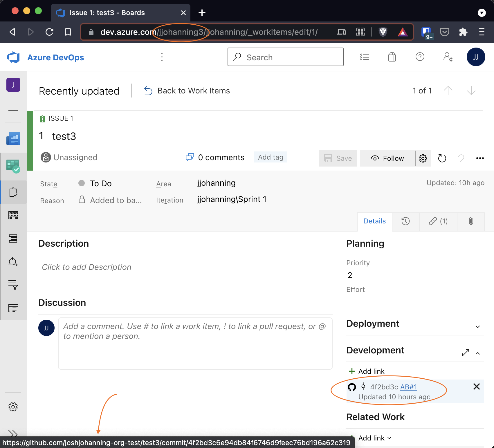
Task: Open the Boards grid icon in sidebar
Action: click(13, 215)
